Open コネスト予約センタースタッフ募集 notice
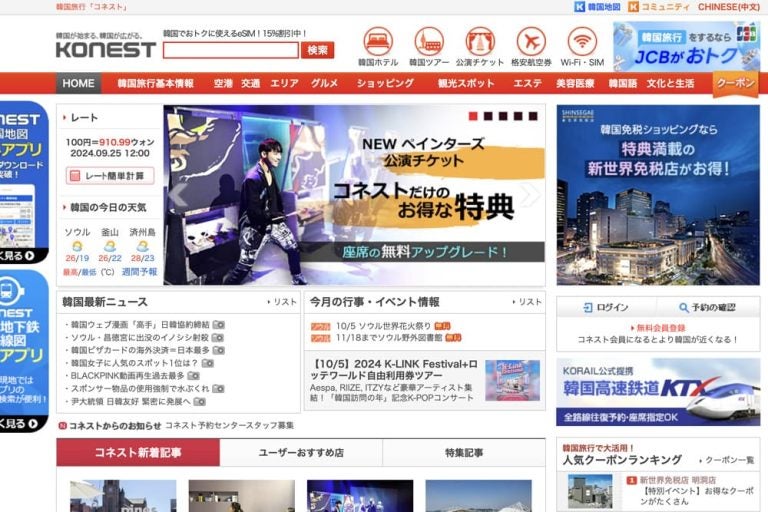 [x=229, y=425]
